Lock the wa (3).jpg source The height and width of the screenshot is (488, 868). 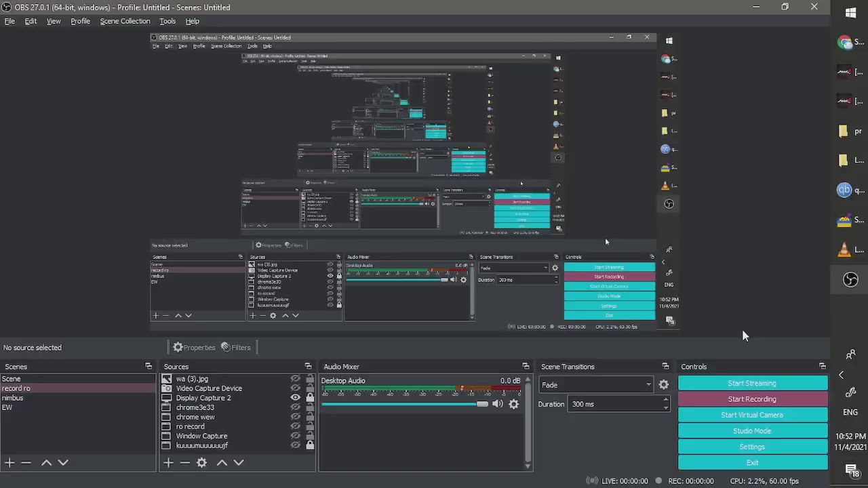(x=310, y=379)
